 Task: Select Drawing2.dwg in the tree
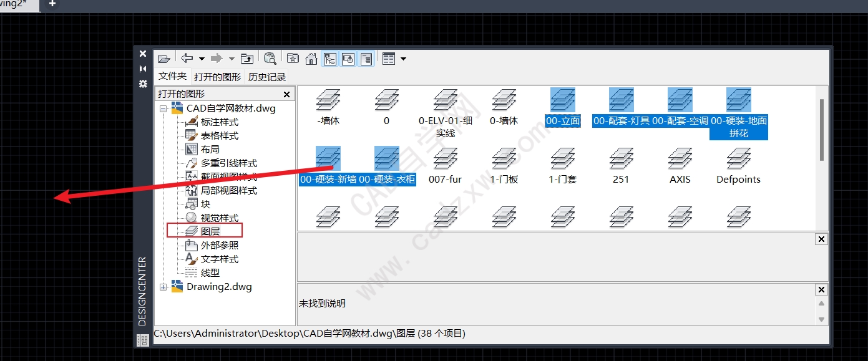coord(219,287)
